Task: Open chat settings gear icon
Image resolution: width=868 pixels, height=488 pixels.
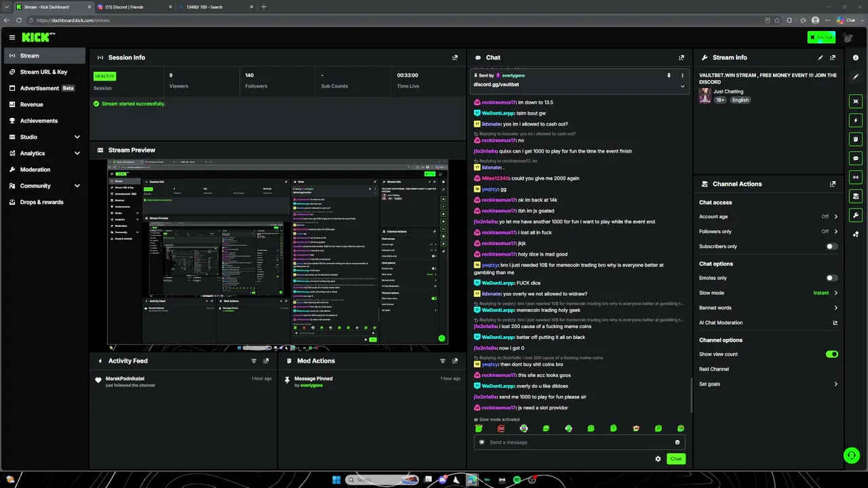Action: point(658,459)
